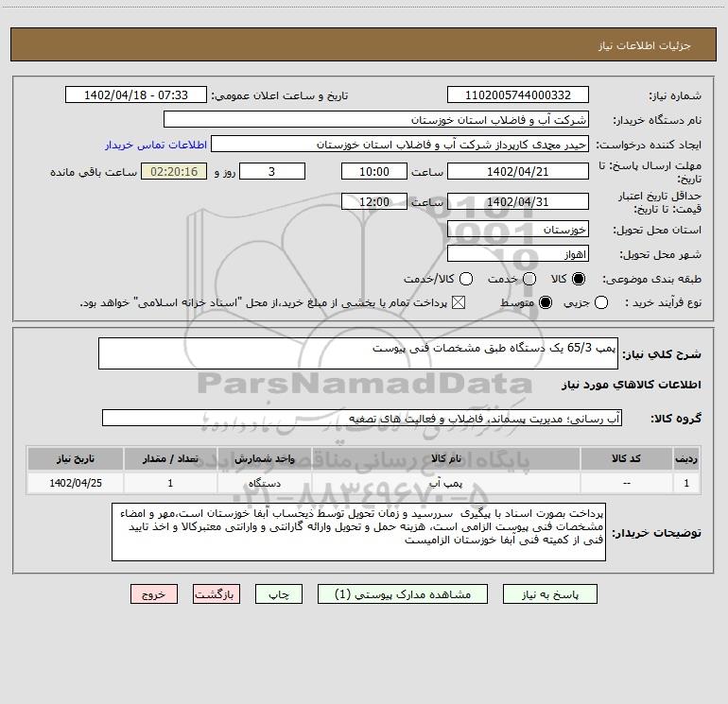Click the buyer organization name field
This screenshot has width=728, height=704.
376,119
